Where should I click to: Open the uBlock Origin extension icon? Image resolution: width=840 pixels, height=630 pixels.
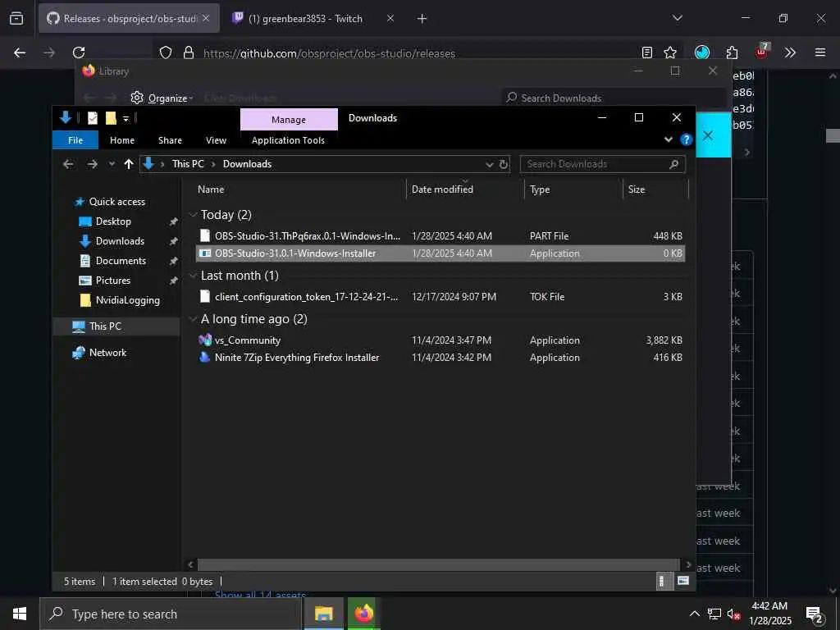(762, 52)
